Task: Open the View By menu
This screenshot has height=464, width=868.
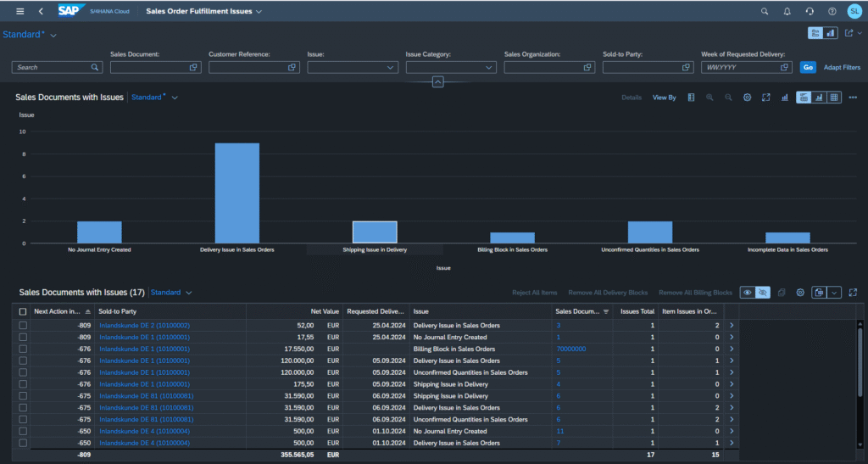Action: point(665,98)
